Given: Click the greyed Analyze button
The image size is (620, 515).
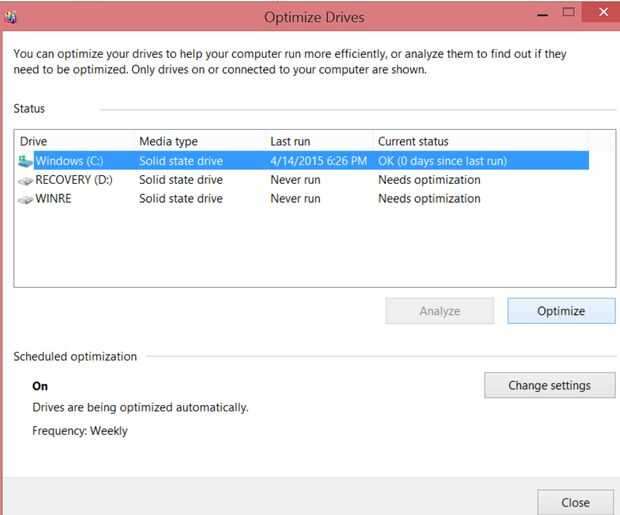Looking at the screenshot, I should (439, 311).
